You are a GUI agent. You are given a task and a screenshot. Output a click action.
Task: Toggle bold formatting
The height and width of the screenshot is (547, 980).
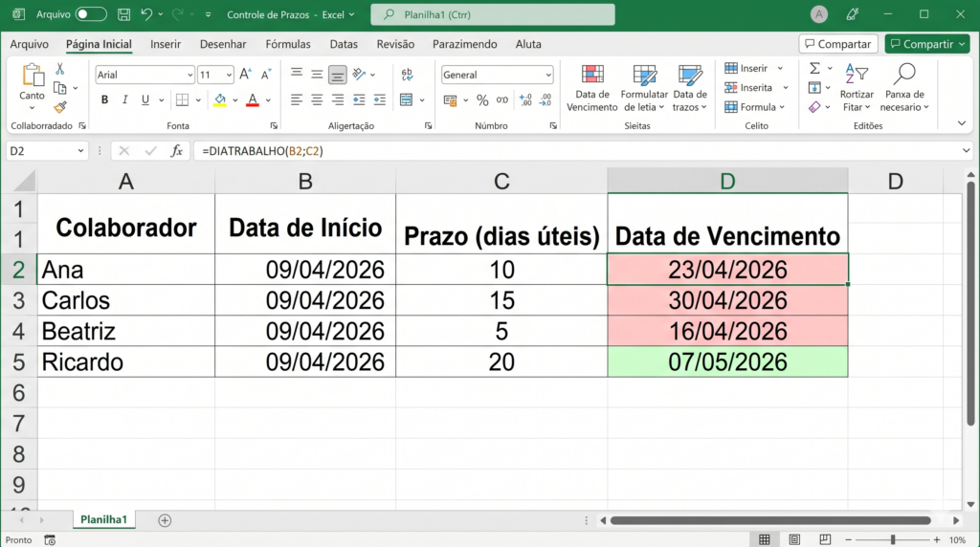coord(104,99)
